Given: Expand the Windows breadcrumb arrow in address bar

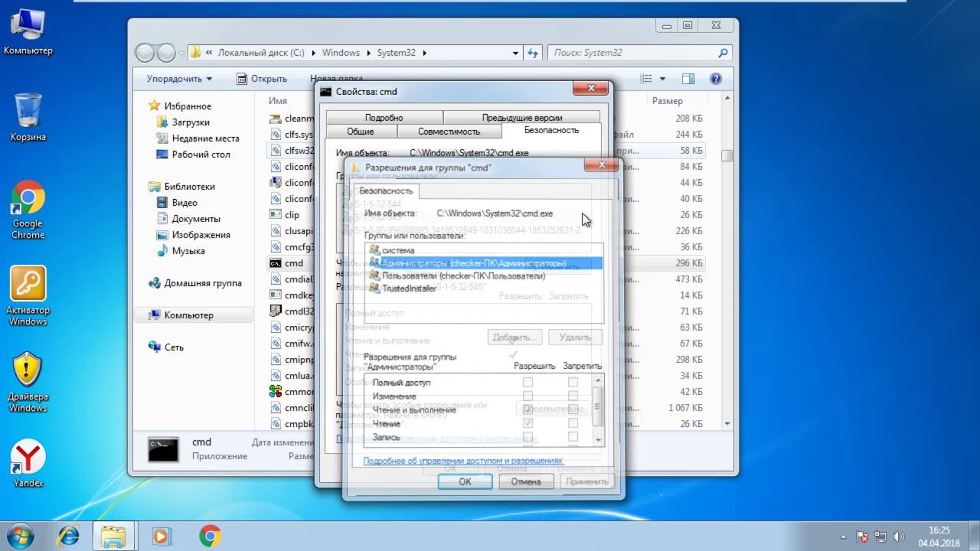Looking at the screenshot, I should [x=367, y=53].
